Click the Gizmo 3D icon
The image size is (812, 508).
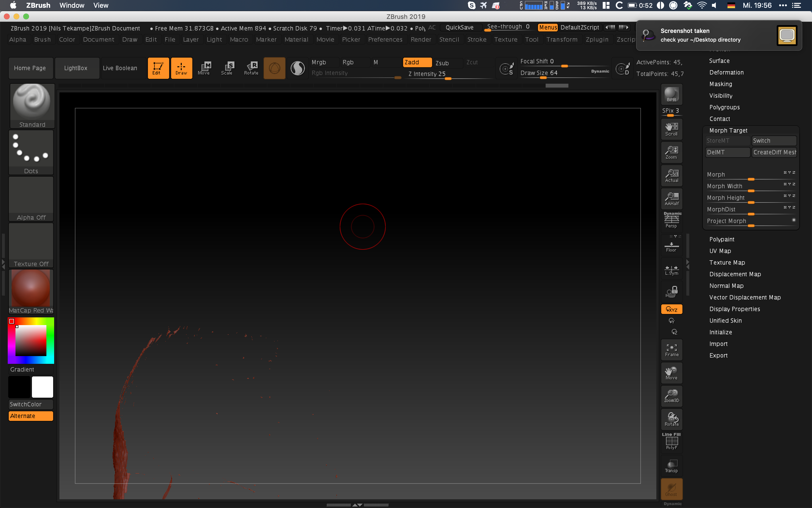275,68
